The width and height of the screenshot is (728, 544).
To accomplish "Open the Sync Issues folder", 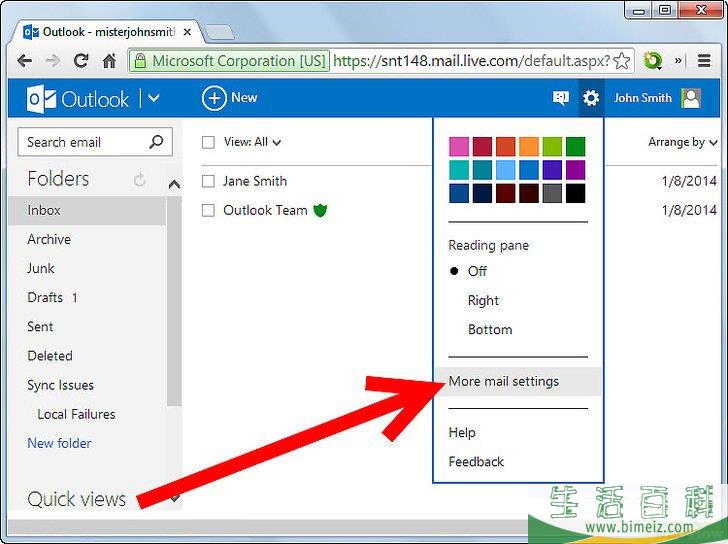I will (60, 385).
